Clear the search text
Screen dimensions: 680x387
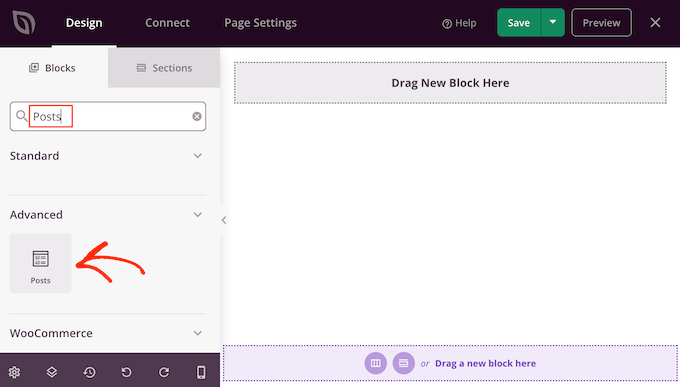click(x=197, y=116)
